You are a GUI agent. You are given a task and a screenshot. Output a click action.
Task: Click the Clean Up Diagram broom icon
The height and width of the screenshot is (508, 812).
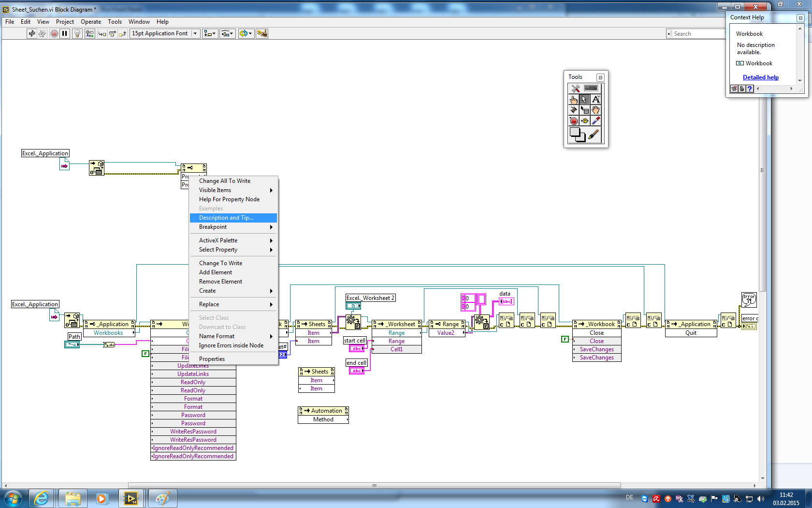tap(262, 33)
